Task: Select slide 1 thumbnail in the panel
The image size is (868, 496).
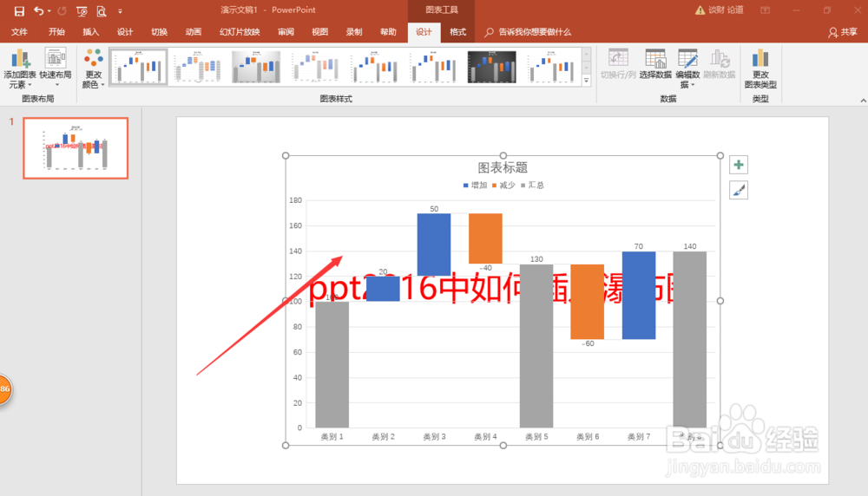Action: tap(76, 147)
